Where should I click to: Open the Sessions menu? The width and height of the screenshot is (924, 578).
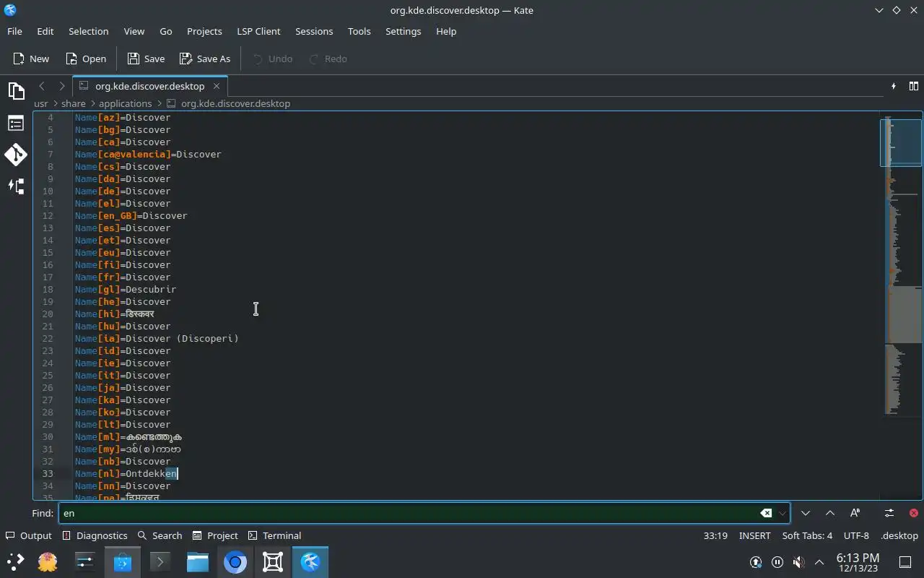click(x=314, y=31)
